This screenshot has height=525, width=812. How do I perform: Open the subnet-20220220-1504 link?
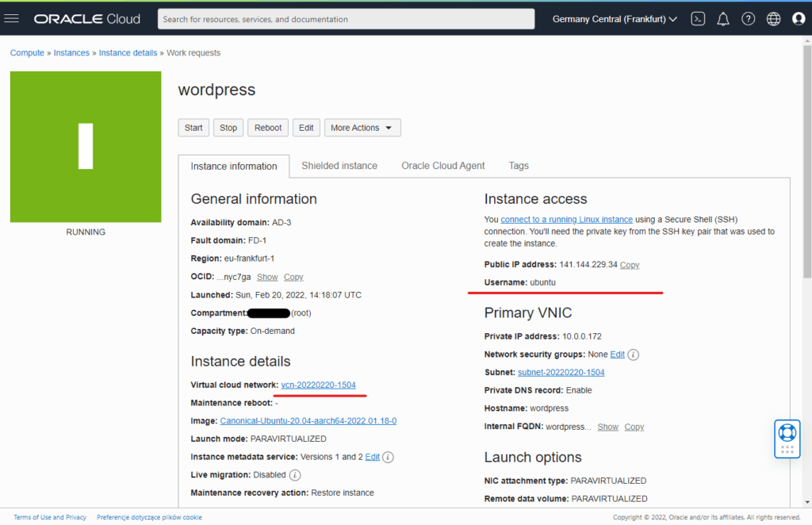[561, 372]
